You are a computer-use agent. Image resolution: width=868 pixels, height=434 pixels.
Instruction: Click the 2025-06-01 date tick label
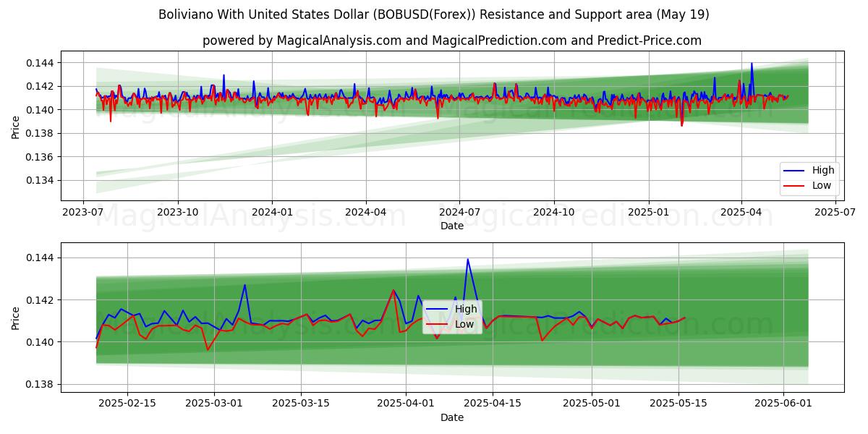point(784,404)
